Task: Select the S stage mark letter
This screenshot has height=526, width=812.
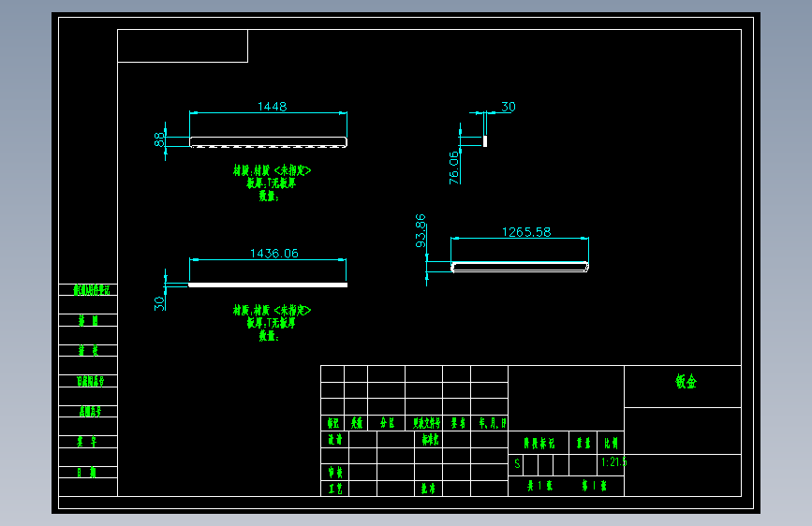Action: pos(517,463)
